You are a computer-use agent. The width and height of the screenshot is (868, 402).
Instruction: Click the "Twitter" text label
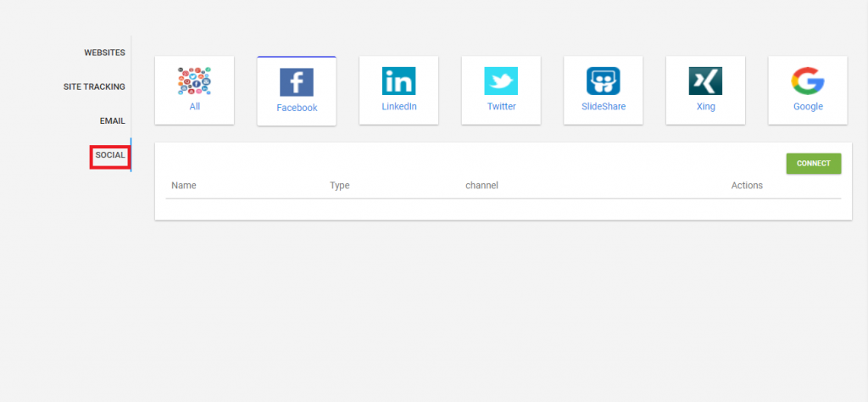(x=502, y=106)
